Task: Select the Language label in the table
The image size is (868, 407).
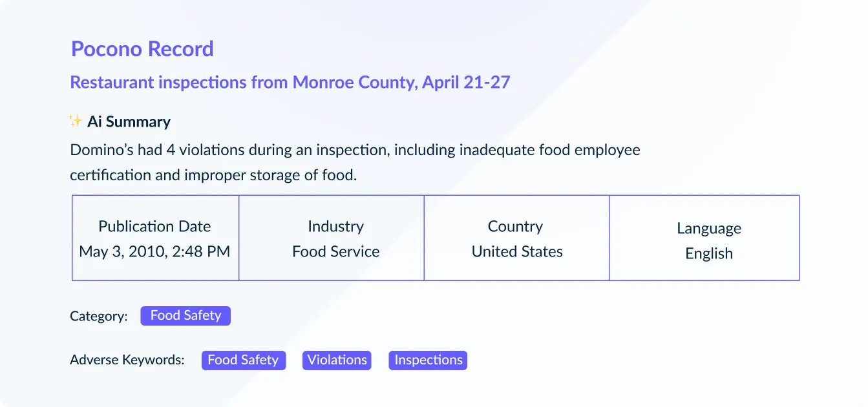Action: [x=709, y=228]
